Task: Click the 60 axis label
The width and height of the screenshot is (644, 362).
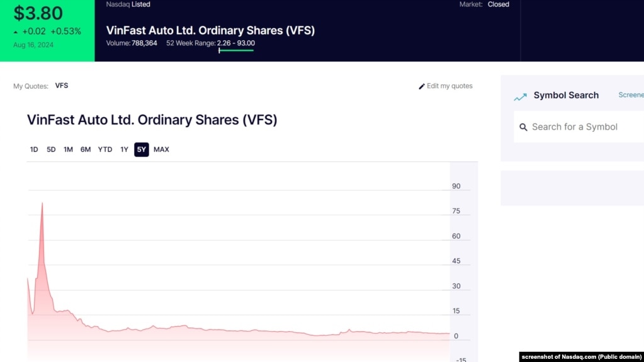Action: tap(456, 236)
